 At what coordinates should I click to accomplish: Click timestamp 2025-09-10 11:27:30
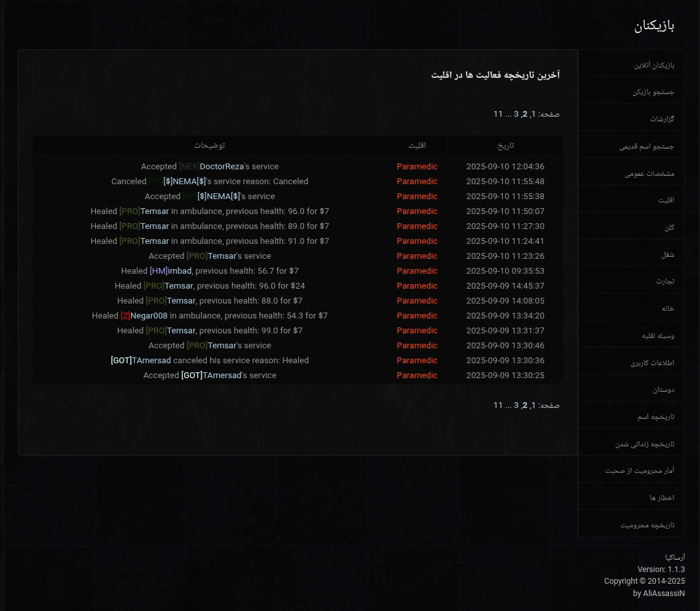506,226
